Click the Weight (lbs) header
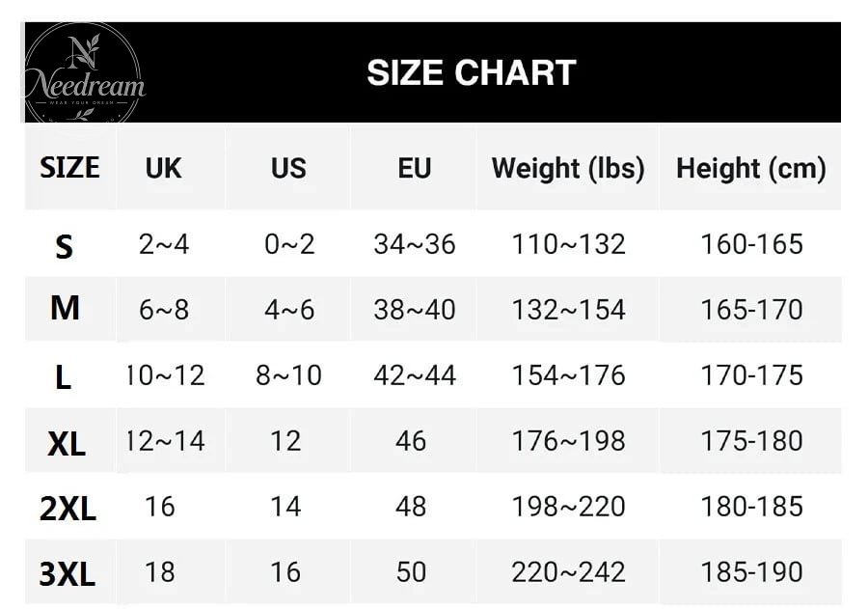The width and height of the screenshot is (868, 609). (568, 169)
